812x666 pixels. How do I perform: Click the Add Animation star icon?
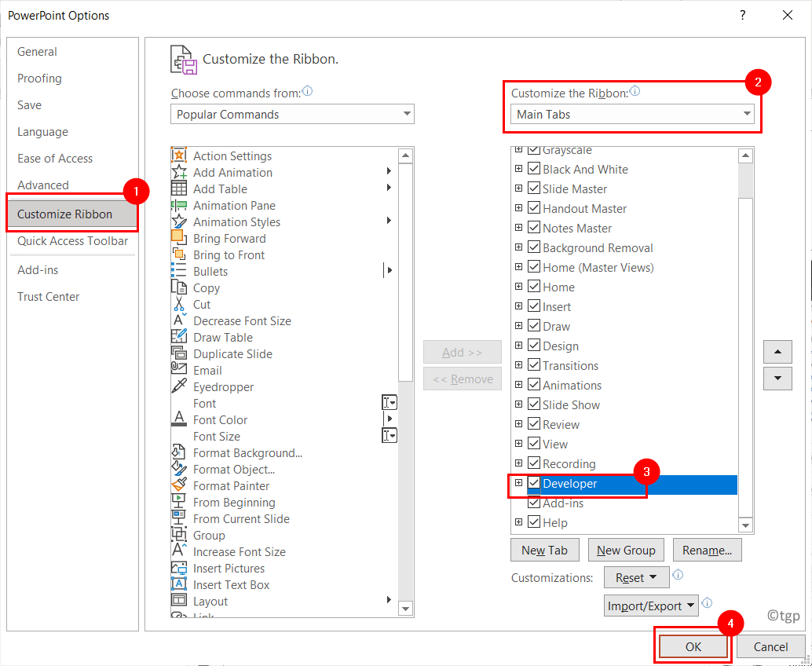(179, 172)
